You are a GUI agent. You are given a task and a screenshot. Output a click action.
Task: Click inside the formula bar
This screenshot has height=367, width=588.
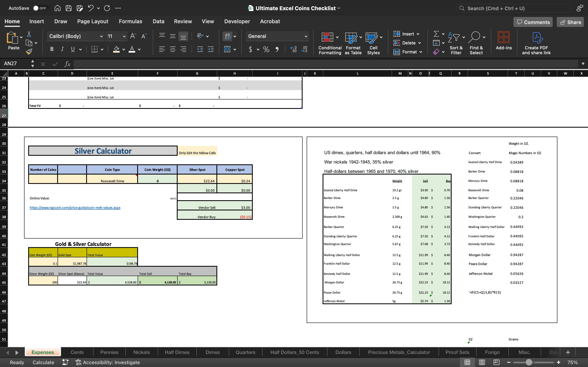194,64
